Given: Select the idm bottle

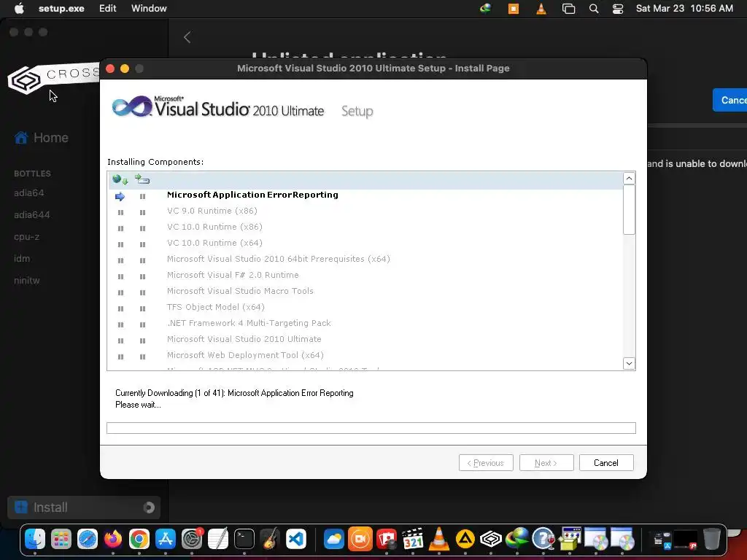Looking at the screenshot, I should 22,259.
